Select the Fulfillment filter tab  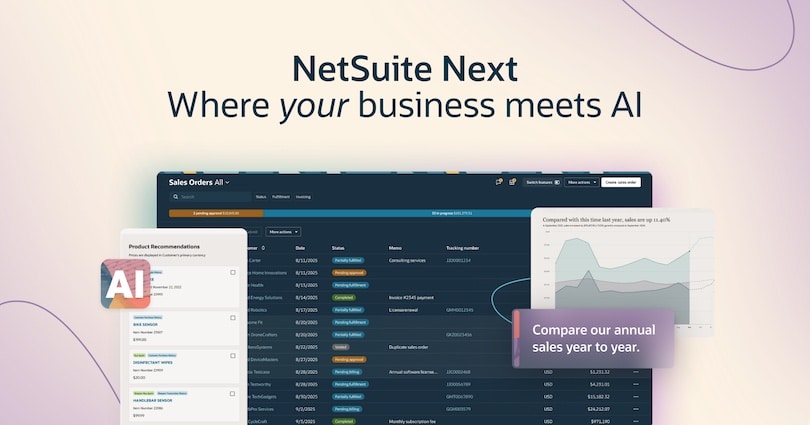pyautogui.click(x=281, y=197)
